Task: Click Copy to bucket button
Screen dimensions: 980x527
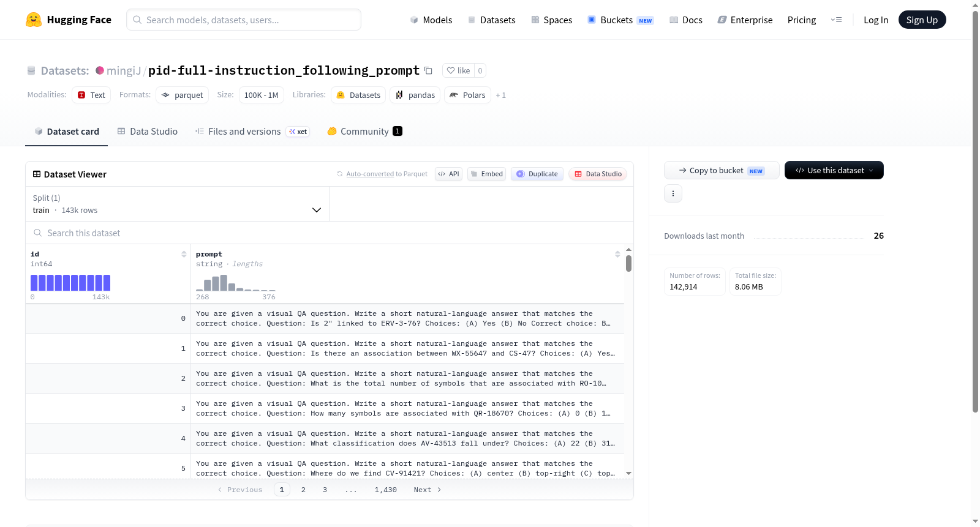Action: [722, 170]
